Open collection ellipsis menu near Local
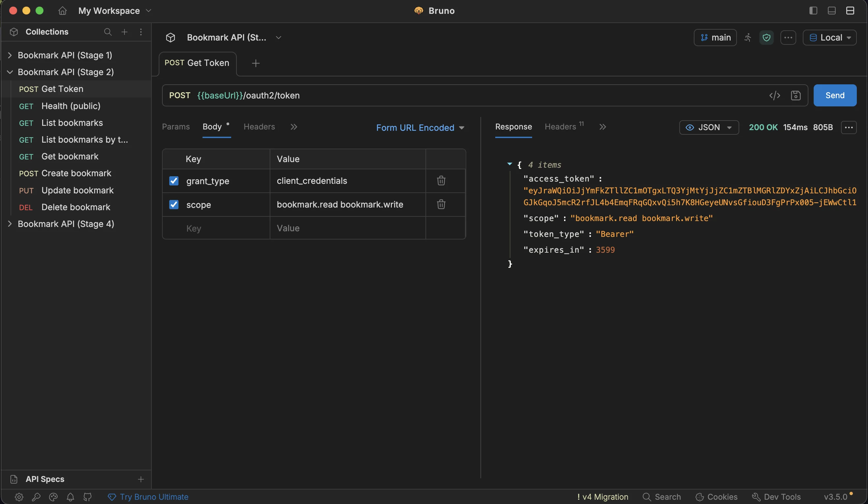 [788, 38]
